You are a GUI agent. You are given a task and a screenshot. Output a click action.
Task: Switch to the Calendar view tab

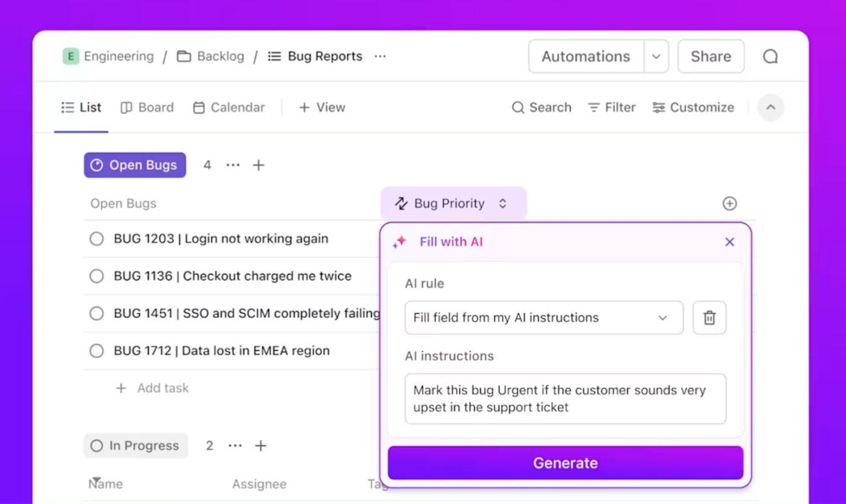point(228,108)
